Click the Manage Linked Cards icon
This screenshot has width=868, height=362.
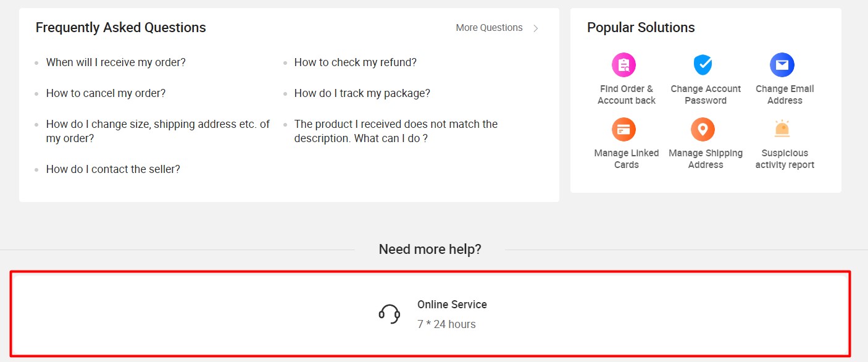(x=624, y=129)
